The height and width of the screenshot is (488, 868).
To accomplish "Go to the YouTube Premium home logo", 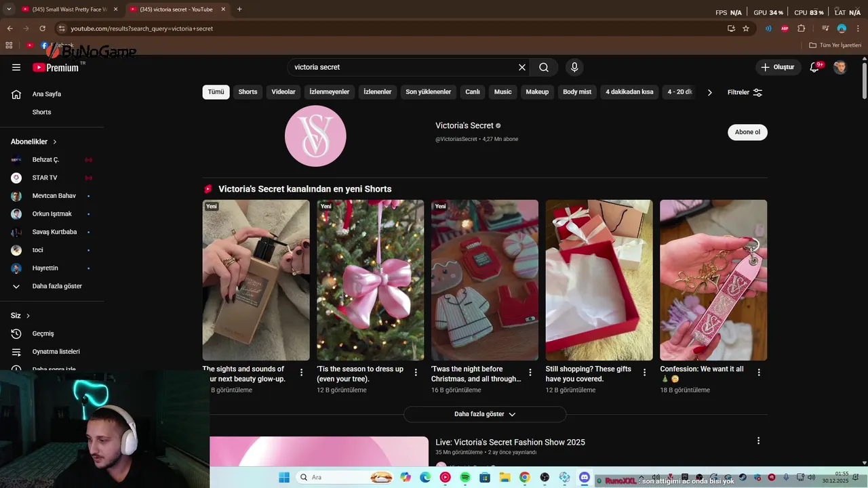I will pyautogui.click(x=56, y=67).
